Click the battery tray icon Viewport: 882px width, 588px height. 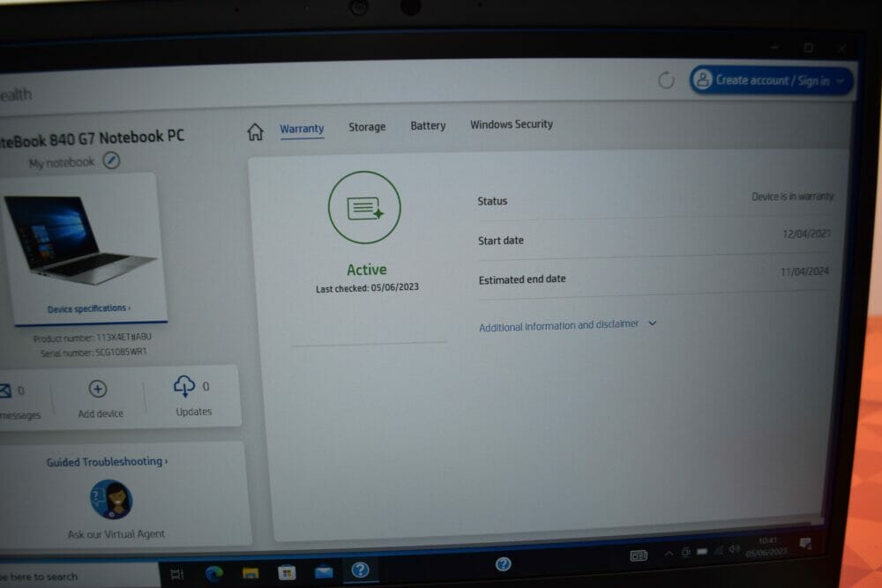(702, 552)
